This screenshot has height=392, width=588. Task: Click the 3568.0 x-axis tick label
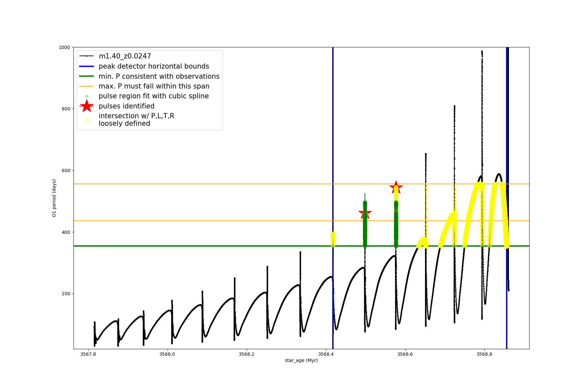(x=167, y=354)
